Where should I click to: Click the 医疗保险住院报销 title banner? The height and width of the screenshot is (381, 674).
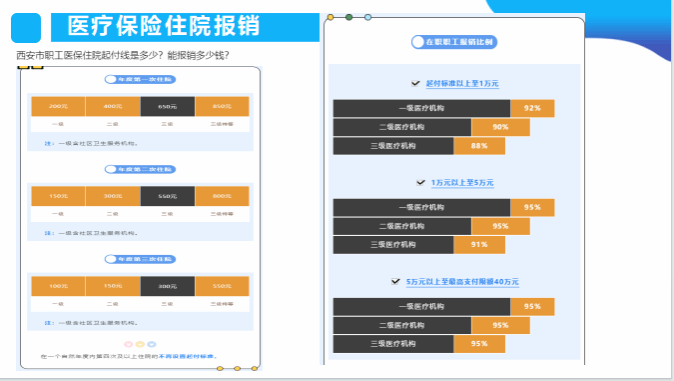pos(185,28)
